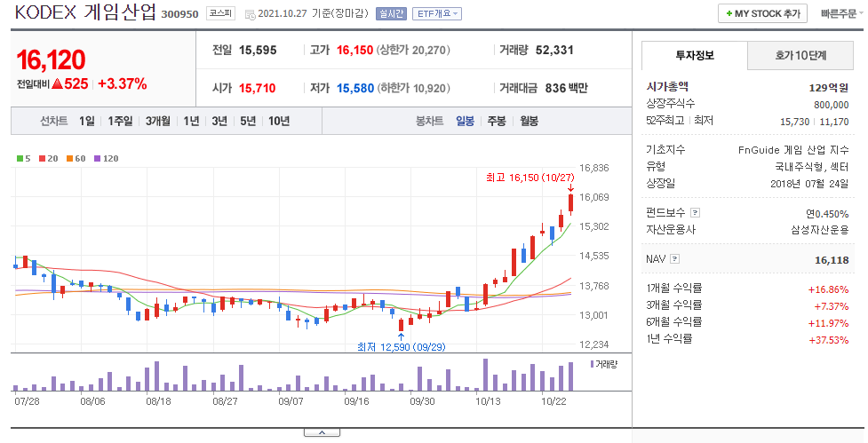
Task: Click the 10/22 date on the chart axis
Action: [x=553, y=401]
